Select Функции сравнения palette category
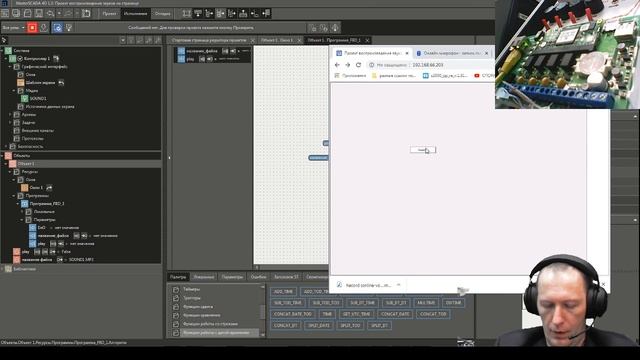 click(202, 315)
